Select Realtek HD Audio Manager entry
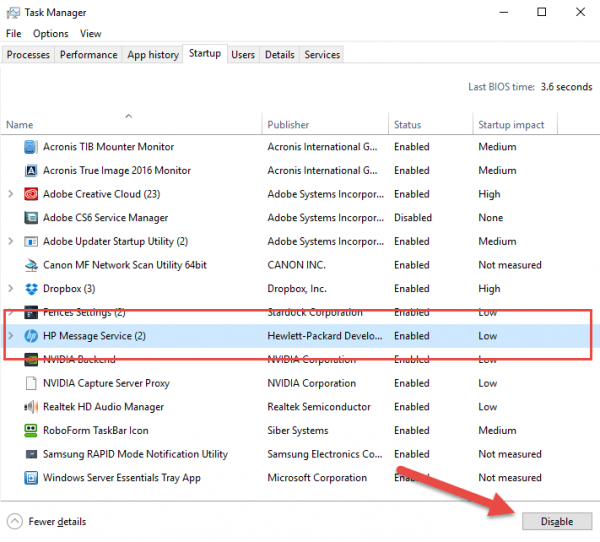The height and width of the screenshot is (542, 600). (103, 406)
